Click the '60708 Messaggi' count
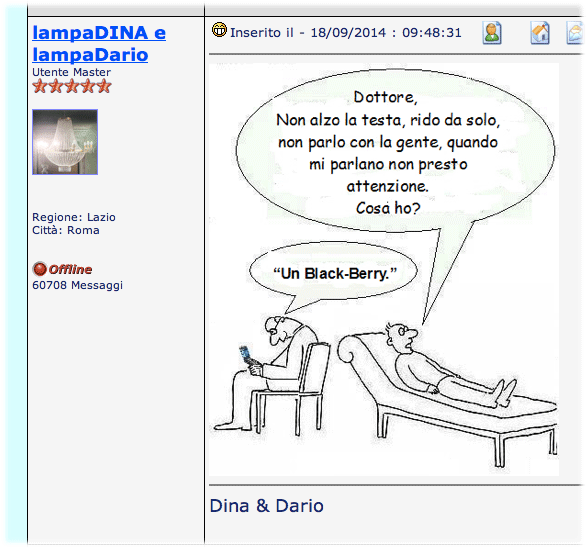The image size is (587, 548). pyautogui.click(x=77, y=285)
